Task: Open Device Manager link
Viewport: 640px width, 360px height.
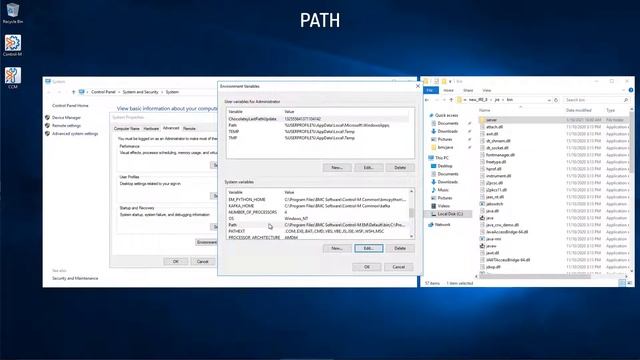Action: (66, 118)
